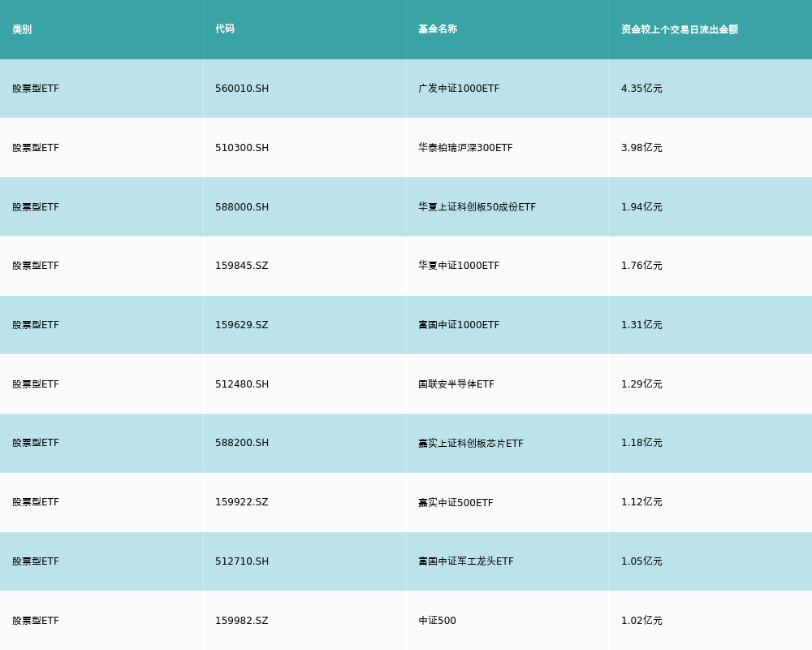Click the 类别 column header

[x=22, y=29]
